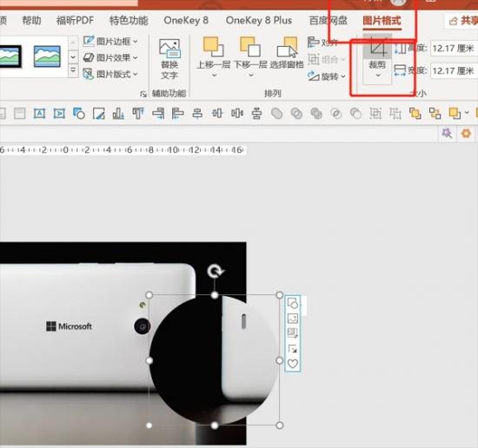The image size is (478, 448).
Task: Expand the arrow below 下移一层
Action: (x=251, y=76)
